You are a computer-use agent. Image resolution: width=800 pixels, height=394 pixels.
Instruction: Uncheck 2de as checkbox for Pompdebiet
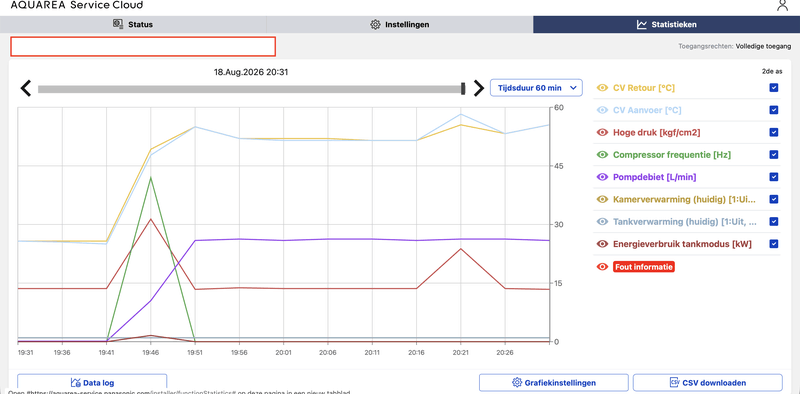(x=774, y=177)
